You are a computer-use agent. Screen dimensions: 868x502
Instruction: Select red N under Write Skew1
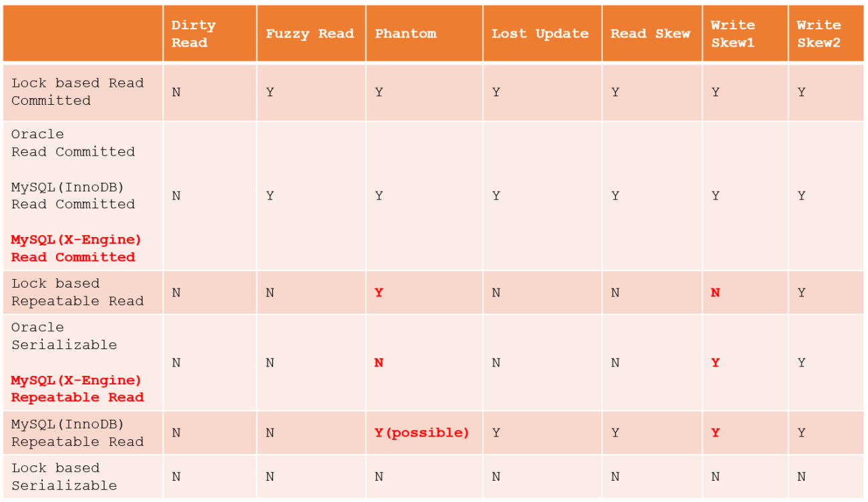click(715, 292)
